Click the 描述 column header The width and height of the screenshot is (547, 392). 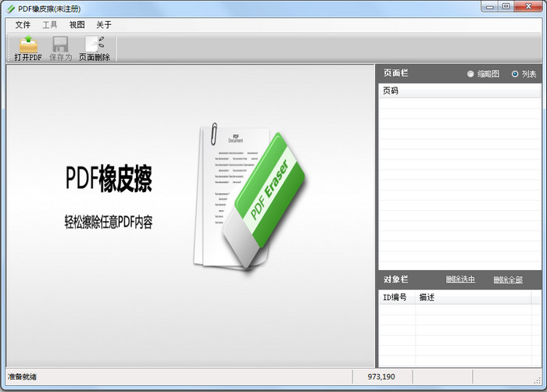click(474, 298)
